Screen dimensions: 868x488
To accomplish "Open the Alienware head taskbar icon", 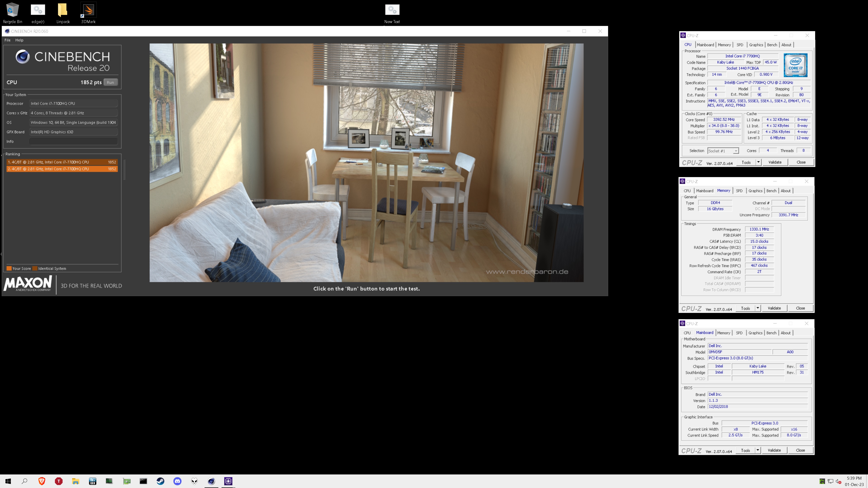I will [194, 481].
